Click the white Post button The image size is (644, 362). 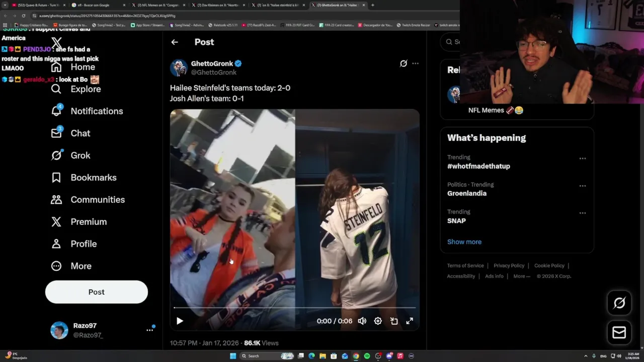point(97,292)
